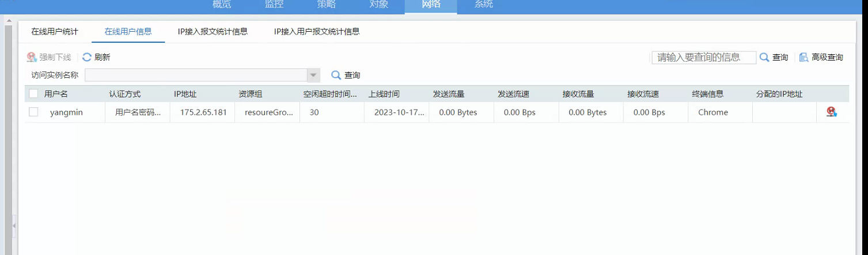Click the idle timeout value 30
Image resolution: width=868 pixels, height=255 pixels.
314,112
